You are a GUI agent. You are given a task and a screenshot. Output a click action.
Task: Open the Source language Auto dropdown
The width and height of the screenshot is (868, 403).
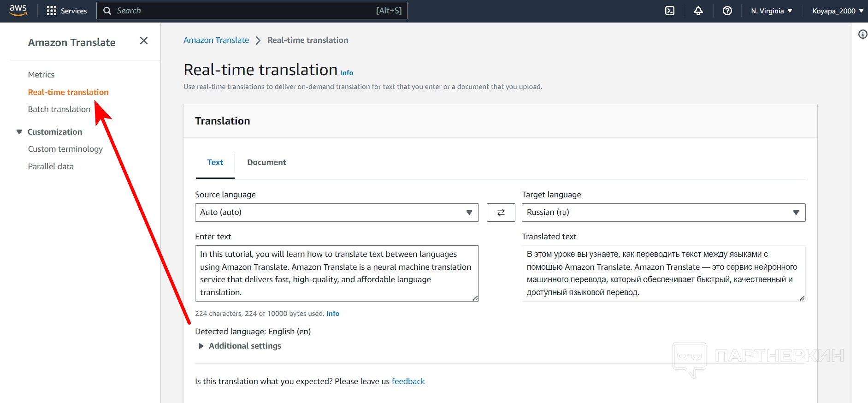337,213
